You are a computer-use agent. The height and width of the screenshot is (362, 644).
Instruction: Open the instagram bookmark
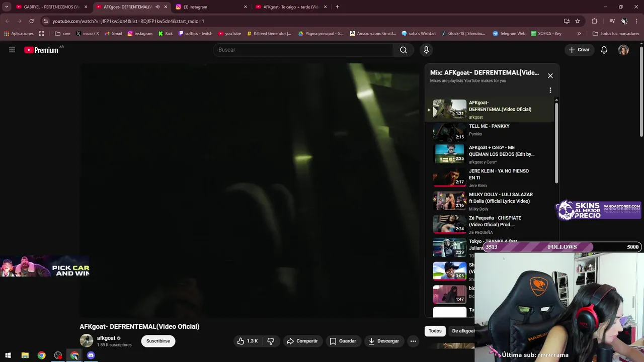[x=140, y=34]
